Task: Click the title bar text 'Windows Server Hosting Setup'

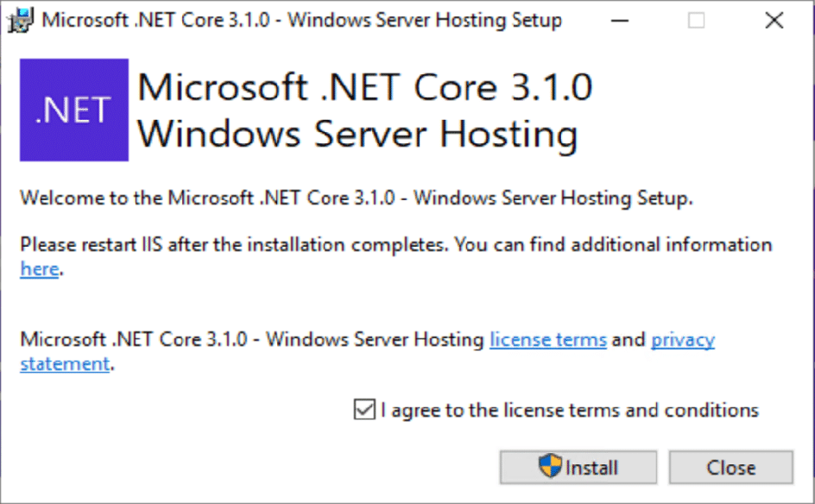Action: coord(425,20)
